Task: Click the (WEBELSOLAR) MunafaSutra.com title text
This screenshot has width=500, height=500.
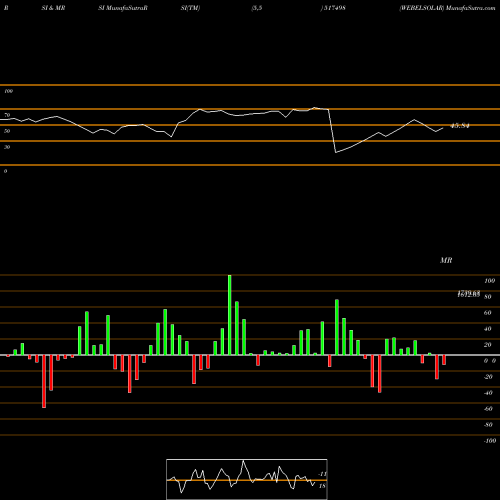Action: pyautogui.click(x=447, y=8)
